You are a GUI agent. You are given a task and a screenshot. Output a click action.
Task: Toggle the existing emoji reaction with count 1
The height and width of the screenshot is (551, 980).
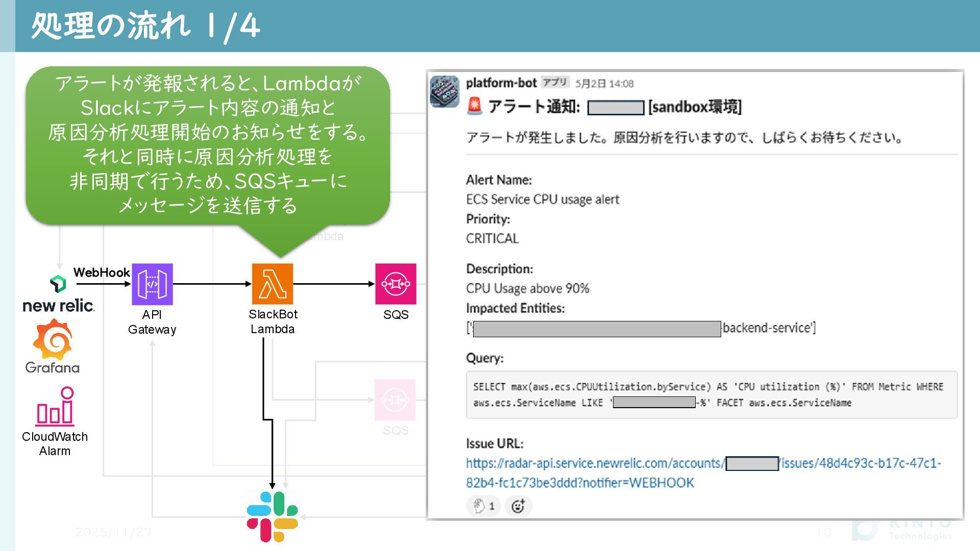pyautogui.click(x=483, y=506)
